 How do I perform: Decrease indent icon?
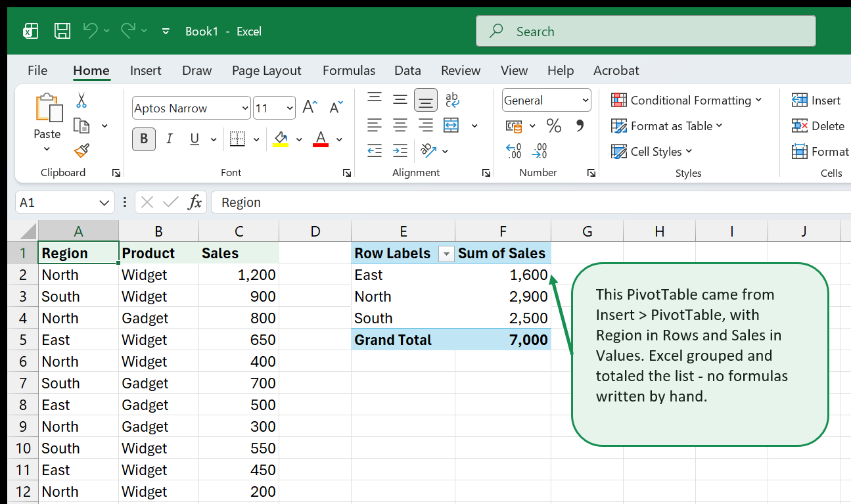click(375, 150)
